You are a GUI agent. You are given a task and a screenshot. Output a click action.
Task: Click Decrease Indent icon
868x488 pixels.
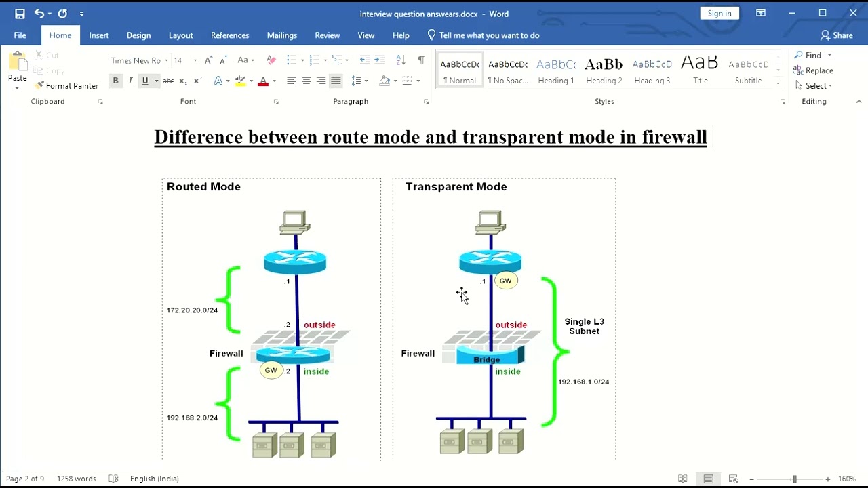(365, 60)
